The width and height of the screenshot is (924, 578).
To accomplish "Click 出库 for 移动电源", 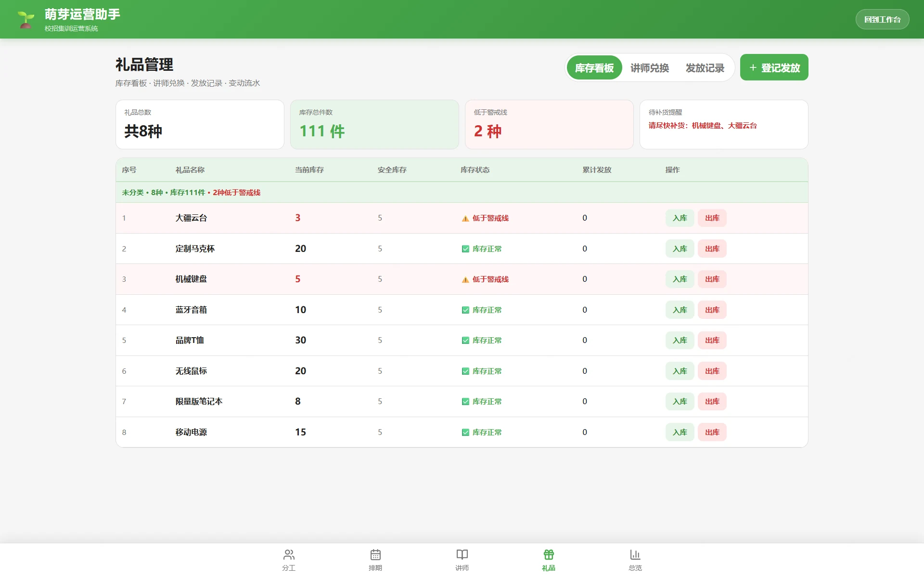I will (712, 432).
